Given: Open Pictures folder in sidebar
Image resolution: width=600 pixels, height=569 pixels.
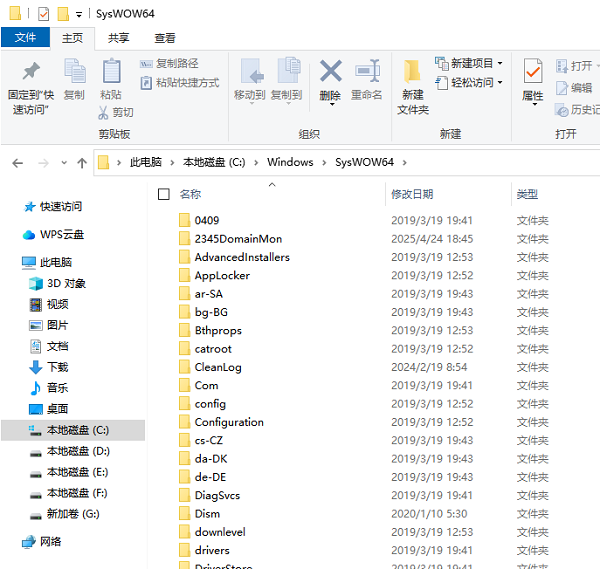Looking at the screenshot, I should coord(49,325).
